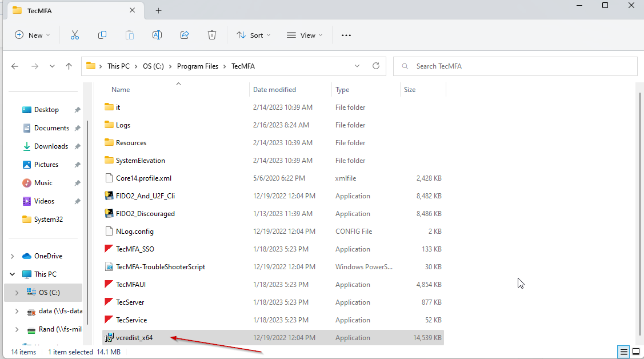Click the Rename icon in toolbar

(157, 35)
